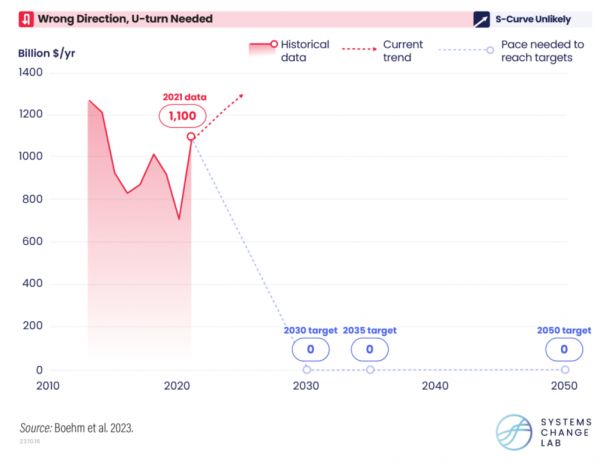Click the S-Curve Unlikely arrow icon
This screenshot has height=463, width=600.
(x=483, y=19)
